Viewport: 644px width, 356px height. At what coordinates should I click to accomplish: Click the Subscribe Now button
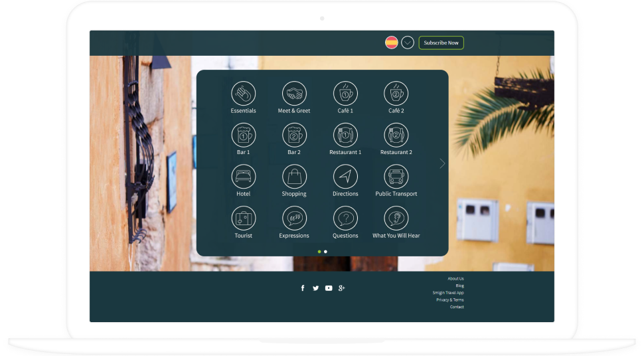coord(441,43)
